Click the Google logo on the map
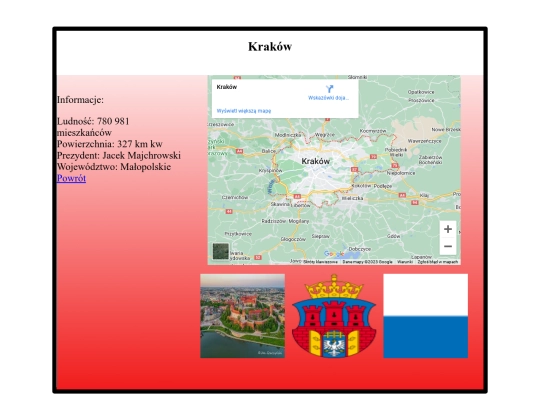This screenshot has width=540, height=405. (x=334, y=254)
